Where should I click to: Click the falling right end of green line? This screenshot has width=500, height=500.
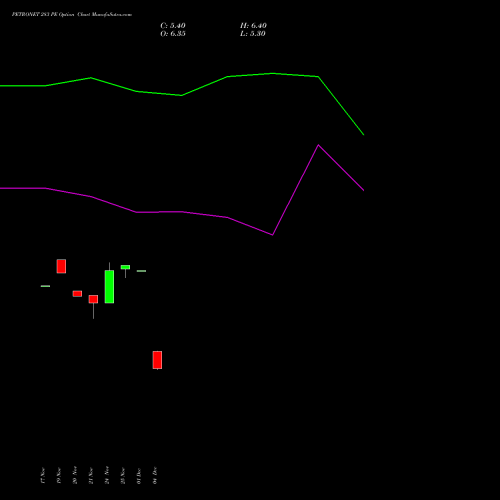[x=363, y=134]
